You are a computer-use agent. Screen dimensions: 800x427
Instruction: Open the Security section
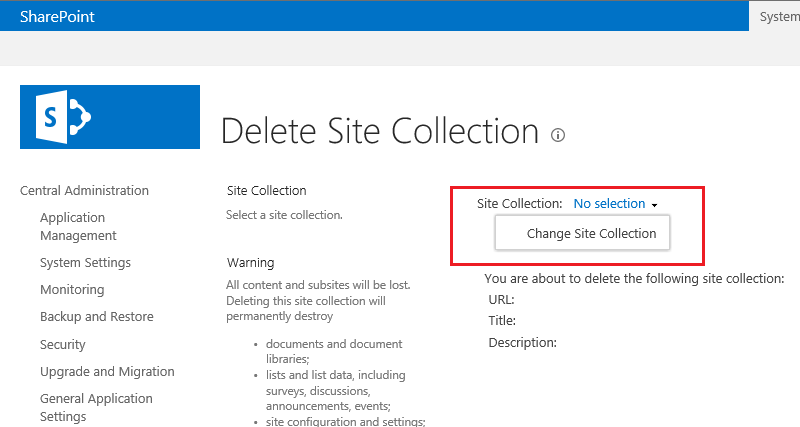coord(62,344)
